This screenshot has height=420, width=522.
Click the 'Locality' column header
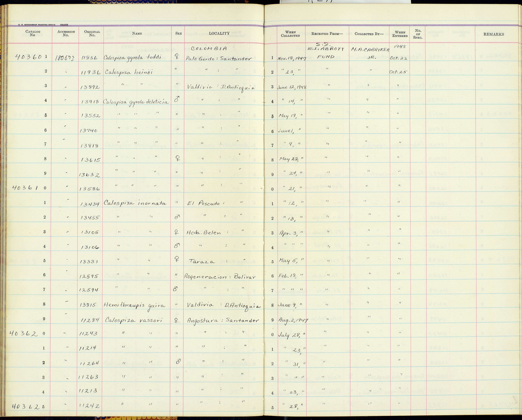219,33
